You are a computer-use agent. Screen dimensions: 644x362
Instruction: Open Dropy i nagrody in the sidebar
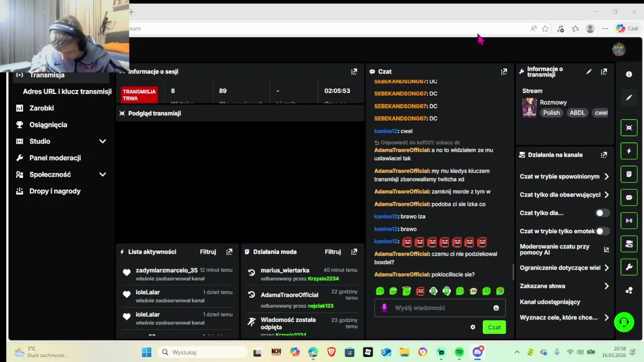point(55,191)
